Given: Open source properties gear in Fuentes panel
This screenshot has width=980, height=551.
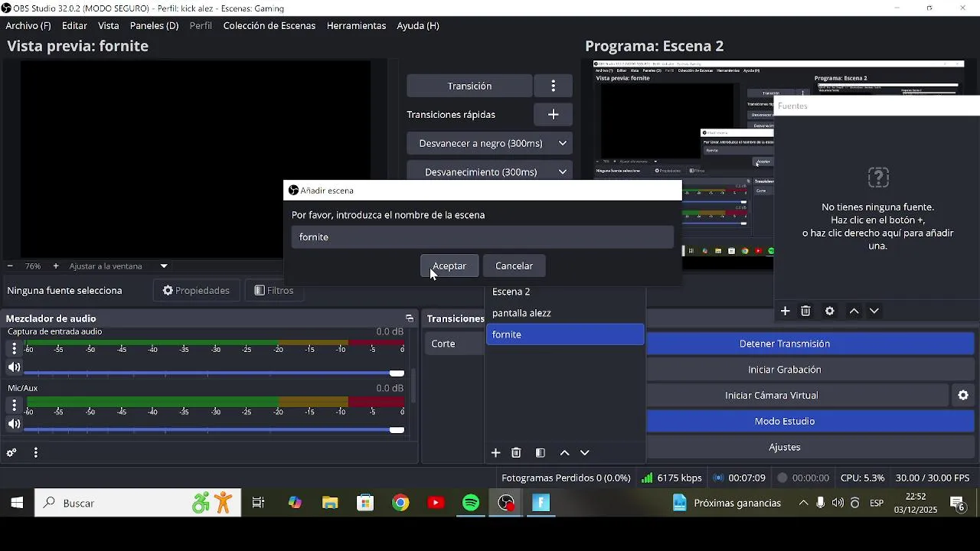Looking at the screenshot, I should [829, 311].
